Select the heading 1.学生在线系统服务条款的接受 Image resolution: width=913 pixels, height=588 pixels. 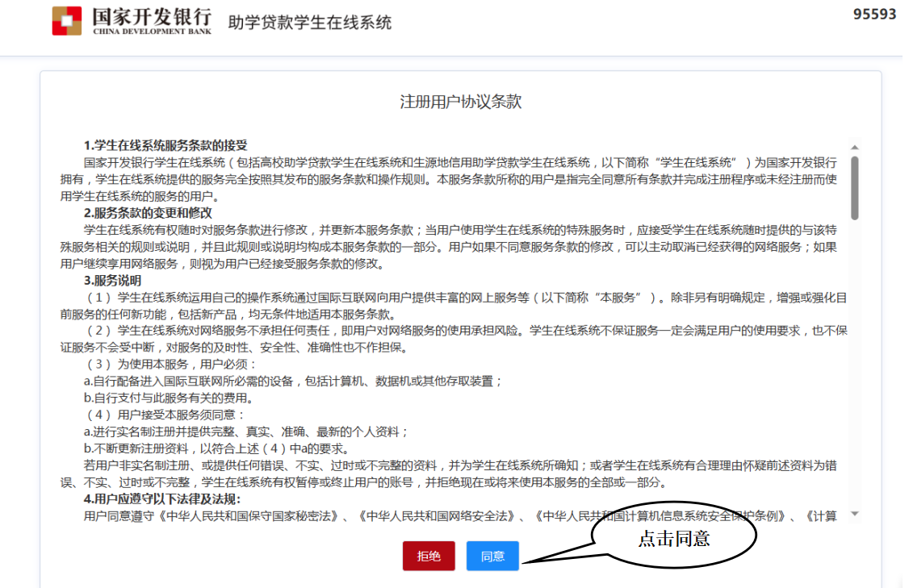(165, 145)
